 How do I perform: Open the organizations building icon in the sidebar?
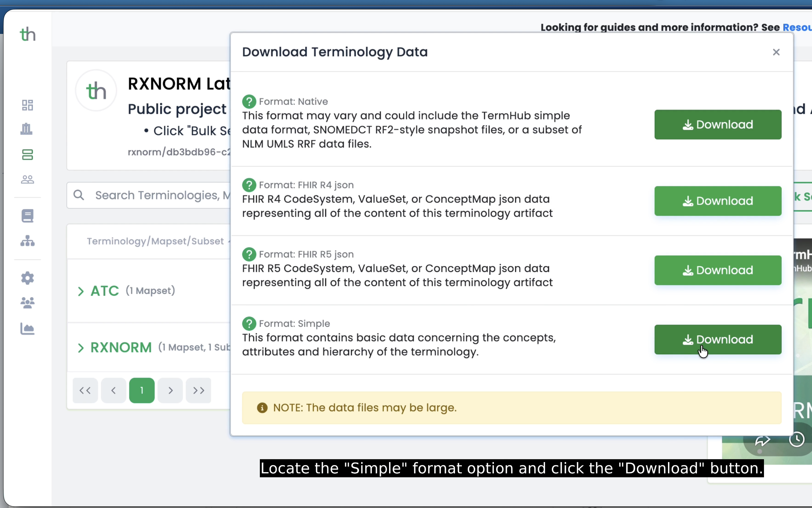26,129
